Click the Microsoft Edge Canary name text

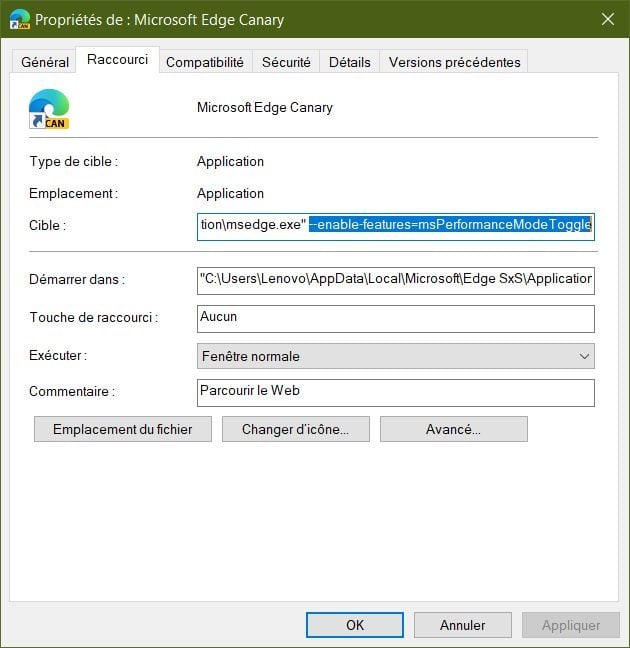[x=265, y=107]
